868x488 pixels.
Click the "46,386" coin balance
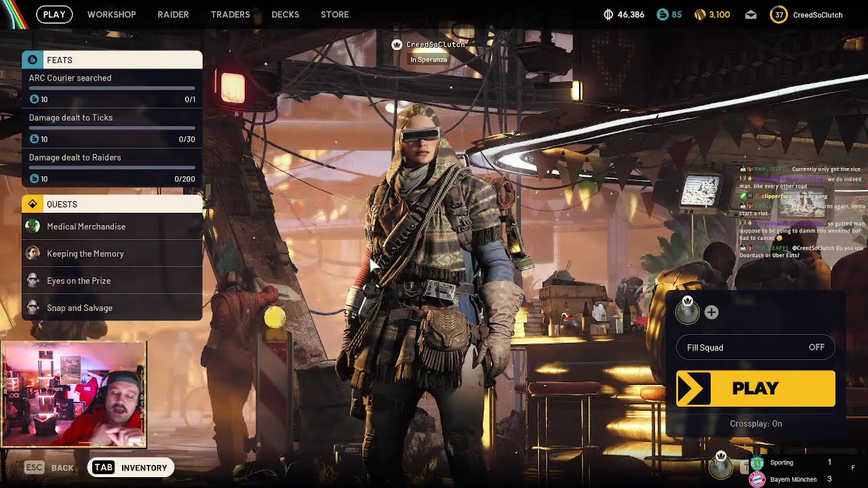tap(631, 14)
